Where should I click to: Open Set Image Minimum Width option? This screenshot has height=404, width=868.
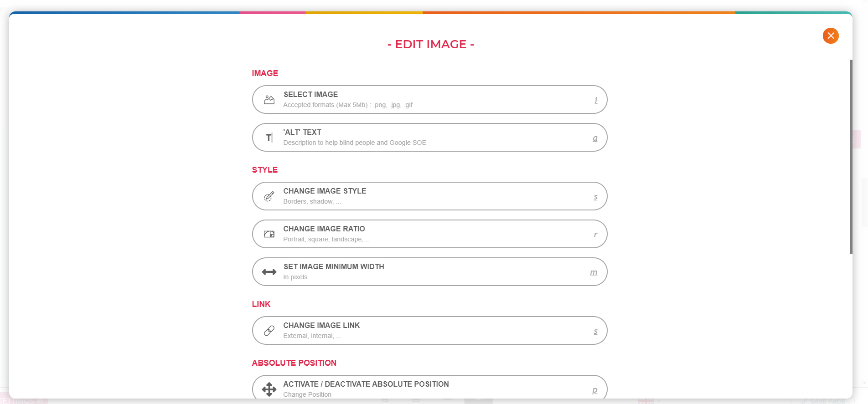429,272
